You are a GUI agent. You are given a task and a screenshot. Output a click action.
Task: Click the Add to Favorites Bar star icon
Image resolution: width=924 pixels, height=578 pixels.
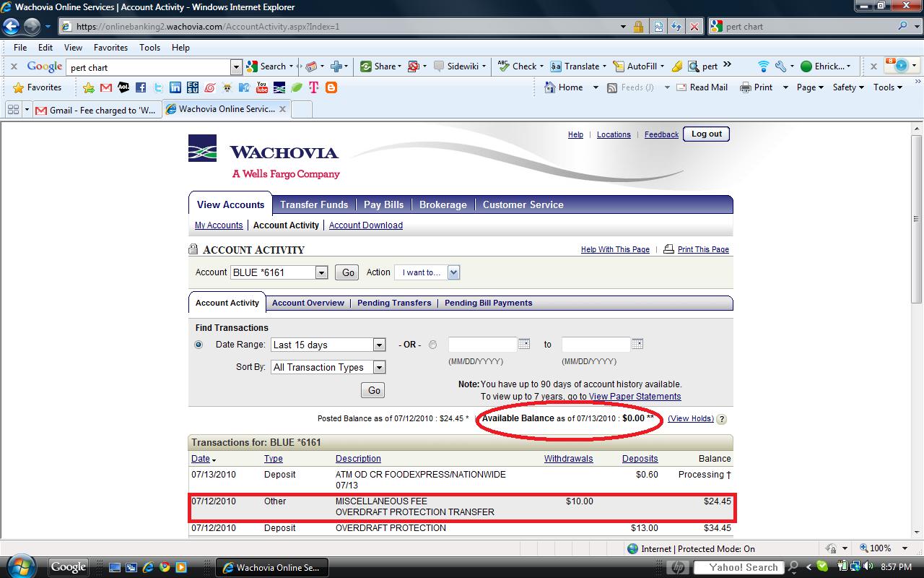pos(89,87)
